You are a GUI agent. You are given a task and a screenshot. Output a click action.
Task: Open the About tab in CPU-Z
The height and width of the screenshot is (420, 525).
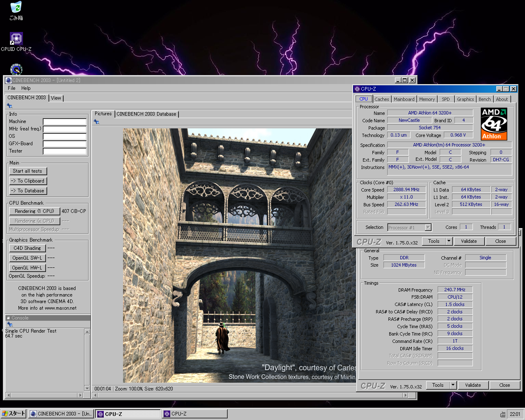(502, 99)
